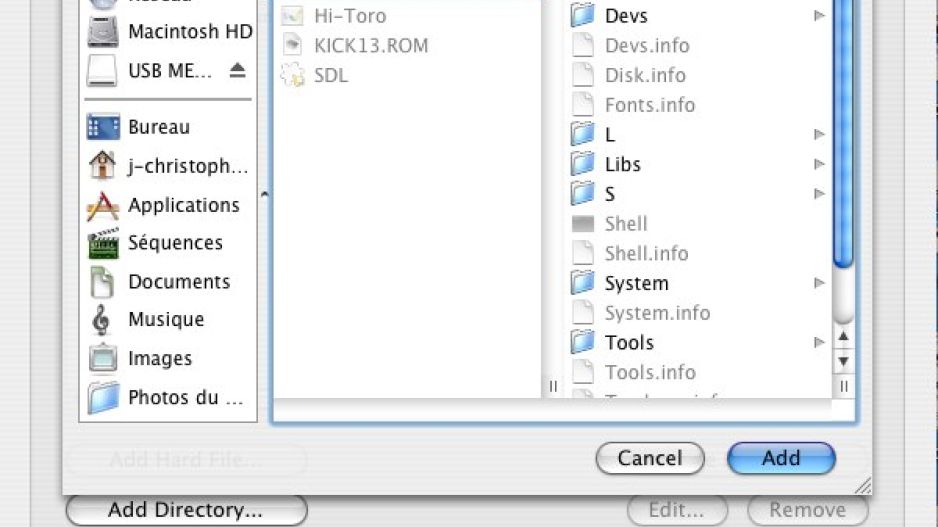Screen dimensions: 938x527
Task: Click the System folder icon
Action: coord(582,282)
